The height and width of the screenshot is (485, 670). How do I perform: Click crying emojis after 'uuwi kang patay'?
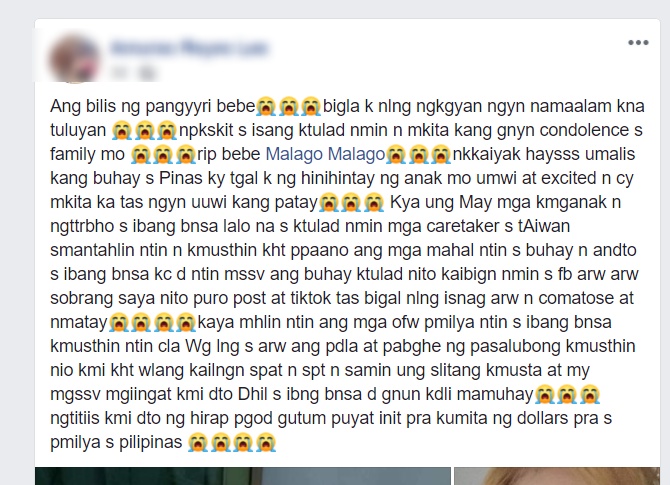(x=351, y=202)
